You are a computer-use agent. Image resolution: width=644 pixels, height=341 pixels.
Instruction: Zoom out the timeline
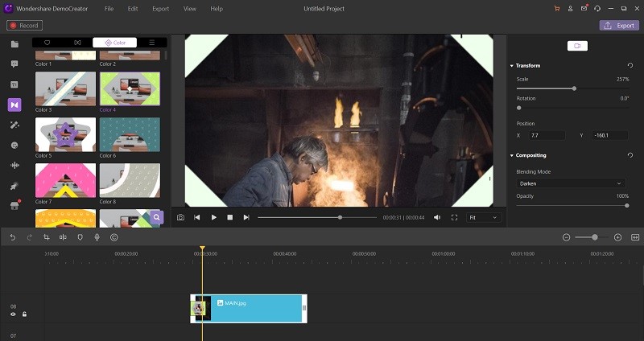click(x=567, y=237)
